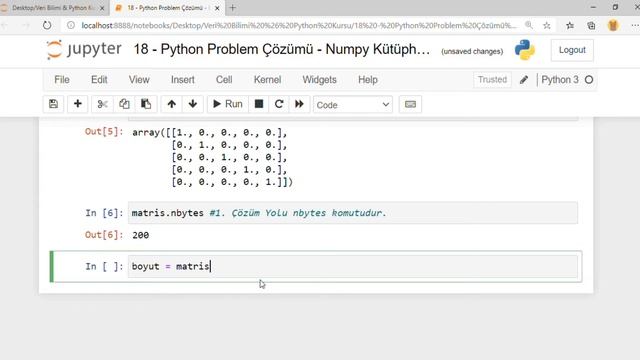The image size is (640, 360).
Task: Restart the kernel with the circular arrow
Action: 279,104
